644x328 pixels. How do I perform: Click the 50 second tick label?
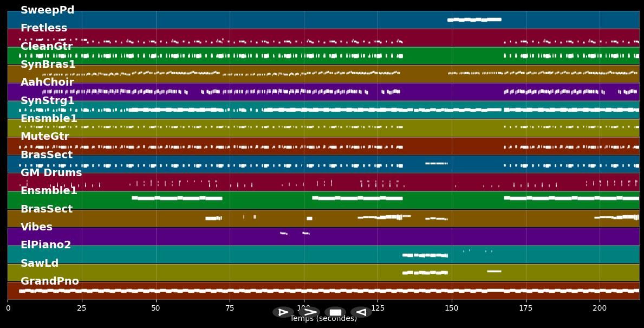(x=156, y=308)
